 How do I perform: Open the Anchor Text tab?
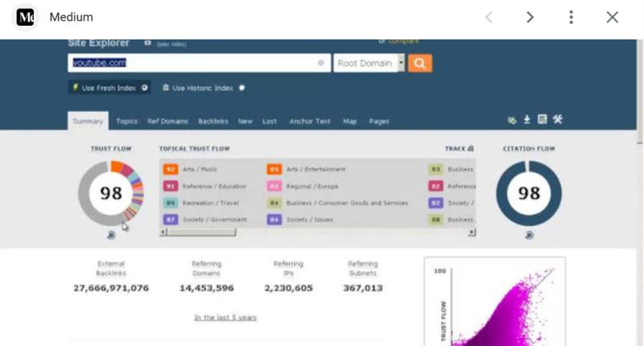tap(310, 122)
